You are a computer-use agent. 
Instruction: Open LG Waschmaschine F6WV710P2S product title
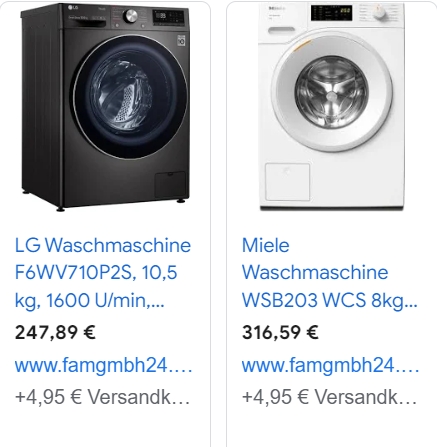coord(103,272)
